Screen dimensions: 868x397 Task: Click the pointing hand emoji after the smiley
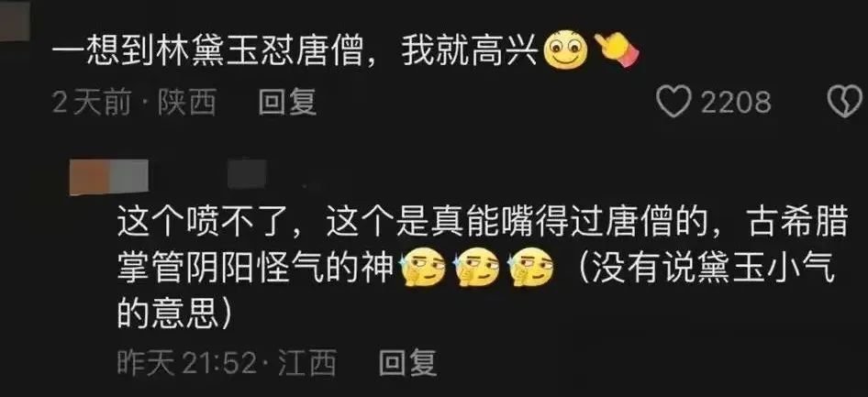tap(616, 50)
